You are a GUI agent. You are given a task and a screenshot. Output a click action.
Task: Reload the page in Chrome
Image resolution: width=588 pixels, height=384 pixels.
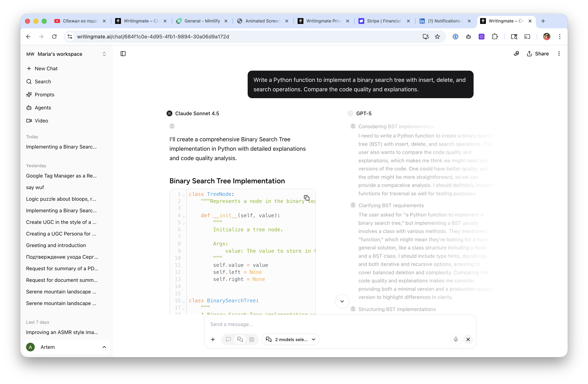54,37
